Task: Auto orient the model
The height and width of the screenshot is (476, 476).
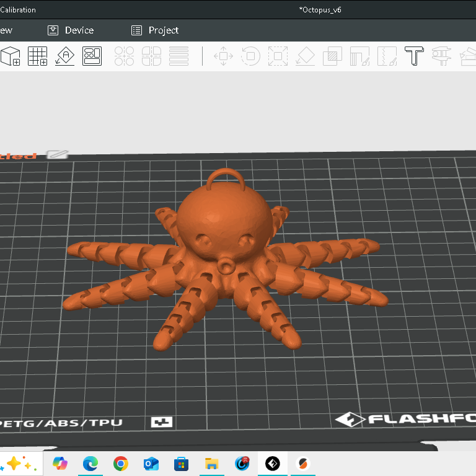Action: click(x=65, y=56)
